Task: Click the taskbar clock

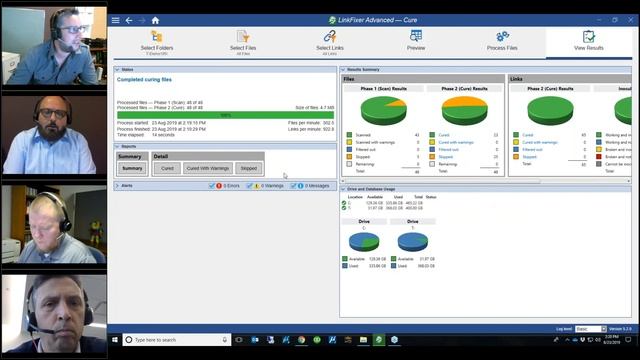Action: pyautogui.click(x=611, y=340)
